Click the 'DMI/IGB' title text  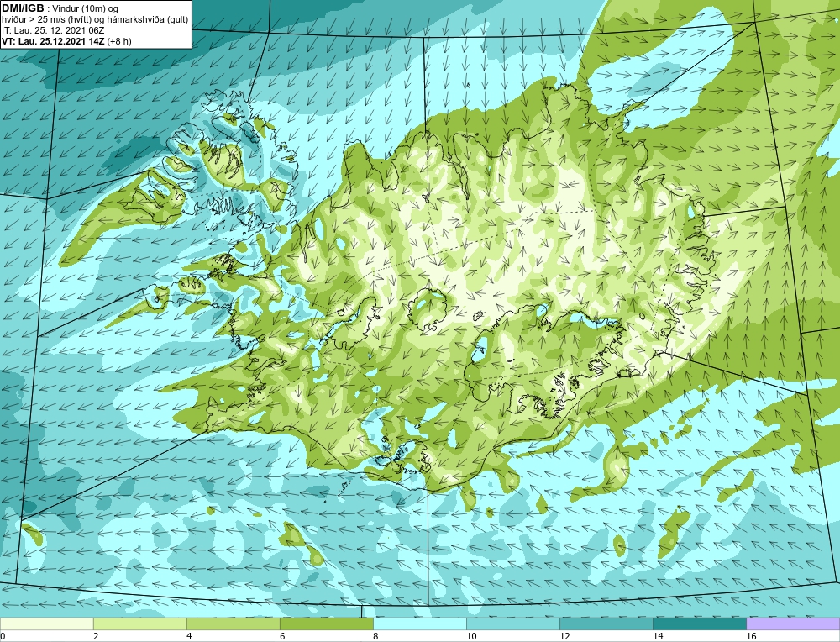tap(23, 8)
